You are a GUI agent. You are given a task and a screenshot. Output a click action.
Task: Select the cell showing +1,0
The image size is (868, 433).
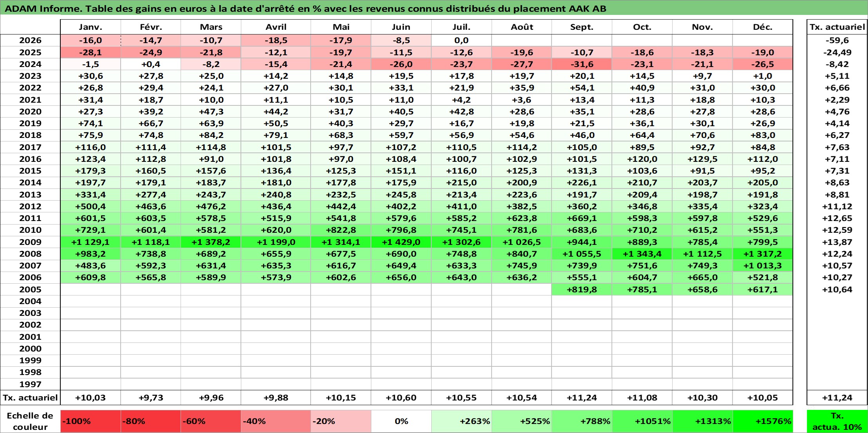tap(763, 76)
